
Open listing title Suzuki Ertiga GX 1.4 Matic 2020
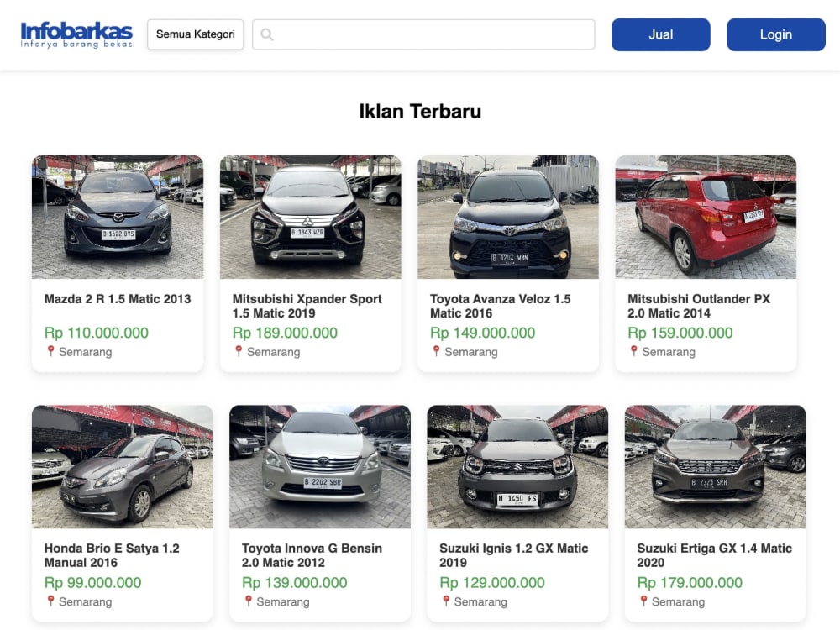point(714,555)
